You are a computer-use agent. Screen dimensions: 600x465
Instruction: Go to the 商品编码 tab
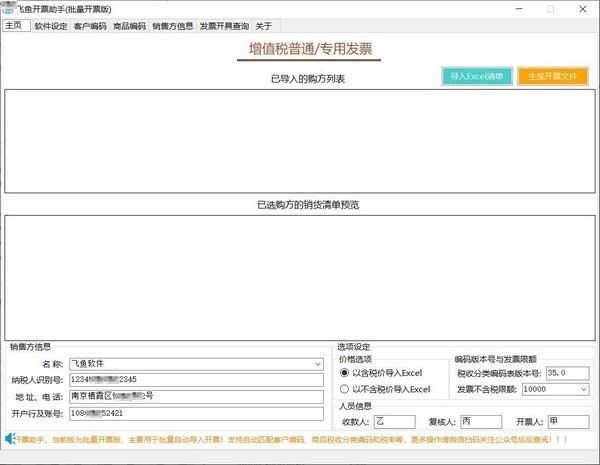[130, 26]
